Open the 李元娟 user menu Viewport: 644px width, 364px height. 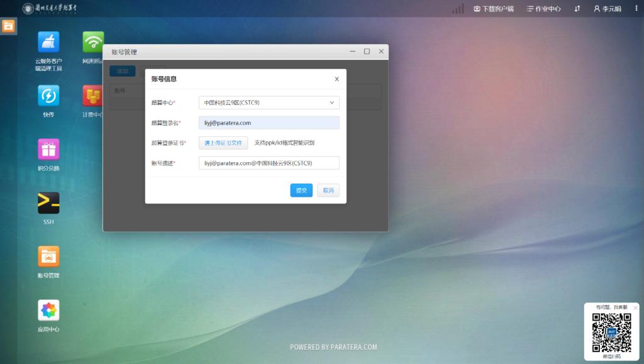tap(608, 9)
